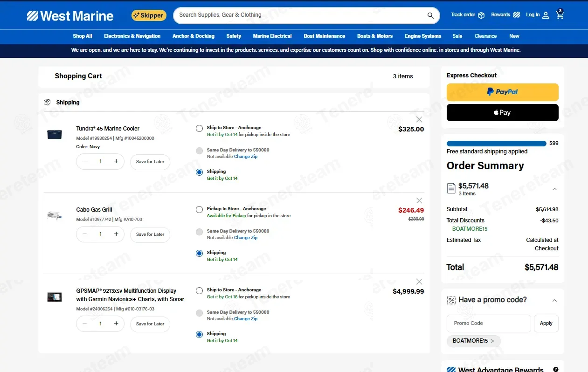Open the Skipper assistant badge
Image resolution: width=588 pixels, height=372 pixels.
point(148,15)
